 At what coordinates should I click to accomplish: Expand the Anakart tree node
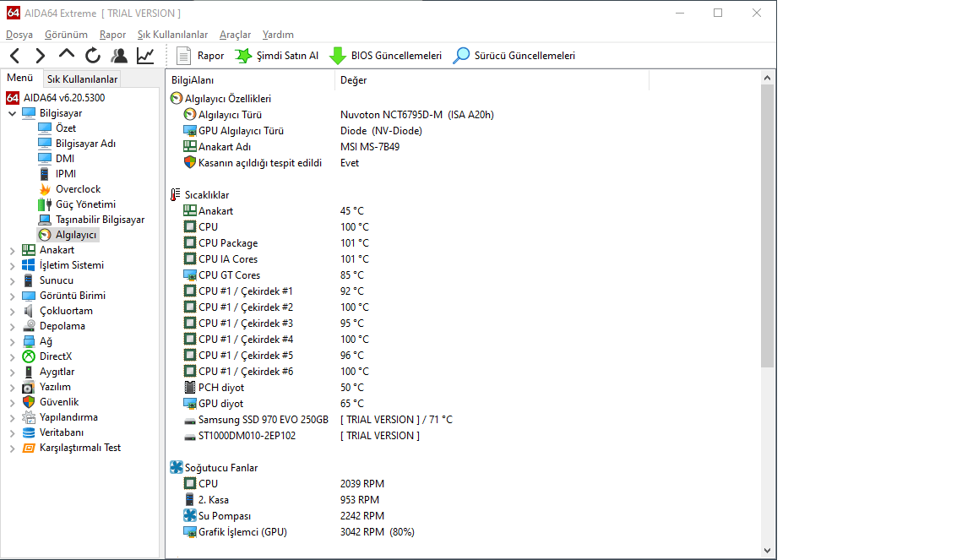pyautogui.click(x=12, y=251)
